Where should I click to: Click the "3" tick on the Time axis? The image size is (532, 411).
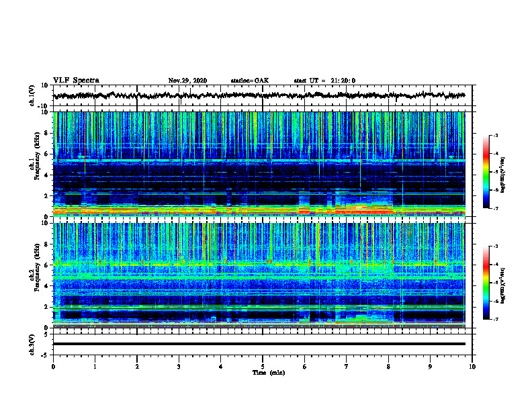[179, 367]
